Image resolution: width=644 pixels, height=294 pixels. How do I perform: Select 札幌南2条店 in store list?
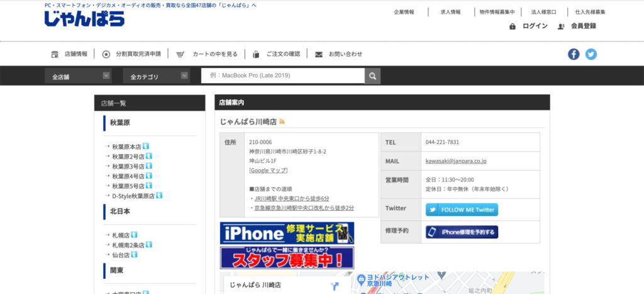(x=128, y=246)
